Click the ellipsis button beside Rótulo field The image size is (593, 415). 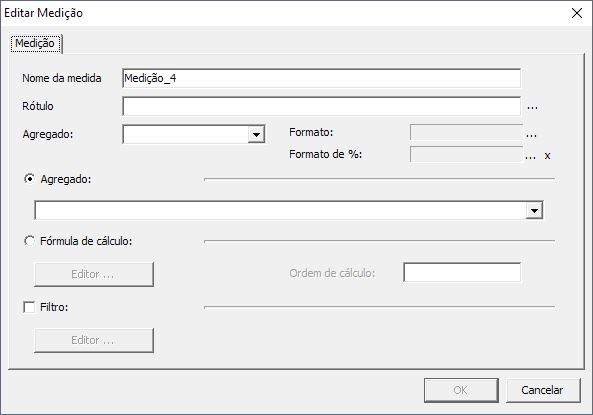click(532, 107)
